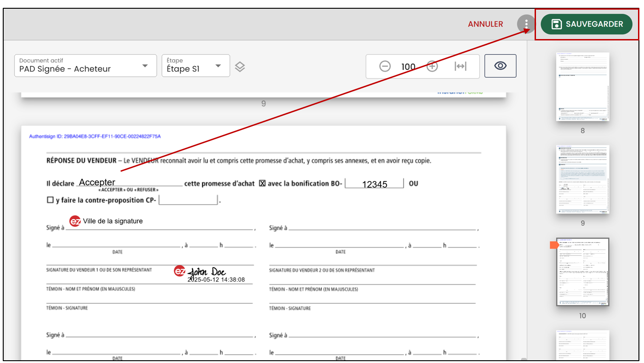
Task: Uncheck the avec la bonification checkbox
Action: coord(262,183)
